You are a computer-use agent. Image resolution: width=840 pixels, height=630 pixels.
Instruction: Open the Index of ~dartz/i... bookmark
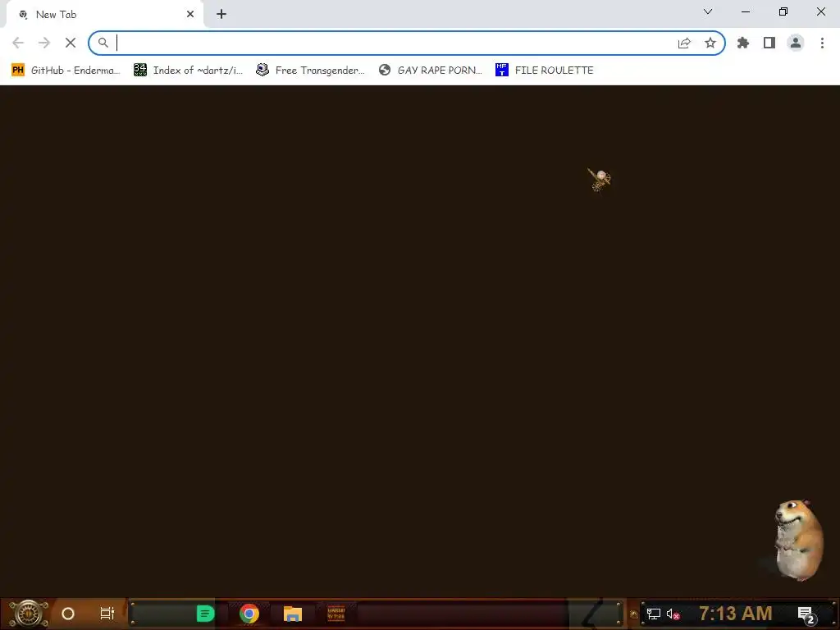click(x=188, y=71)
